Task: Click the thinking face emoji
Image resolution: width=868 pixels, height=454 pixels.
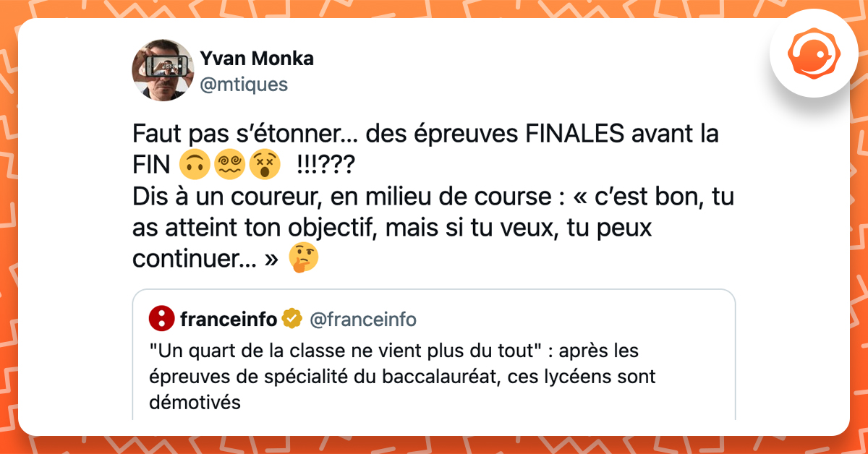Action: pos(303,258)
